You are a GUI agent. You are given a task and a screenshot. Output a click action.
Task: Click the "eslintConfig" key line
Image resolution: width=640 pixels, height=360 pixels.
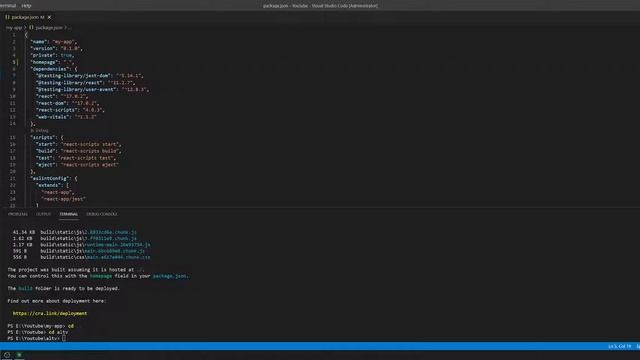pos(53,179)
